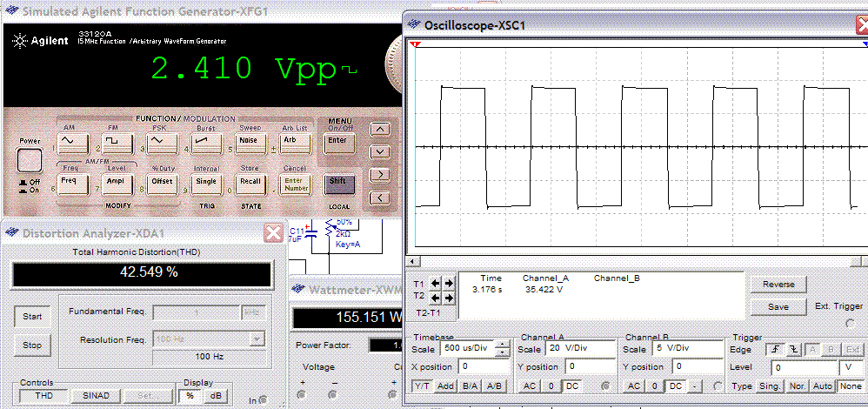Click the Trigger Level field
Viewport: 868px width, 409px height.
click(x=805, y=367)
